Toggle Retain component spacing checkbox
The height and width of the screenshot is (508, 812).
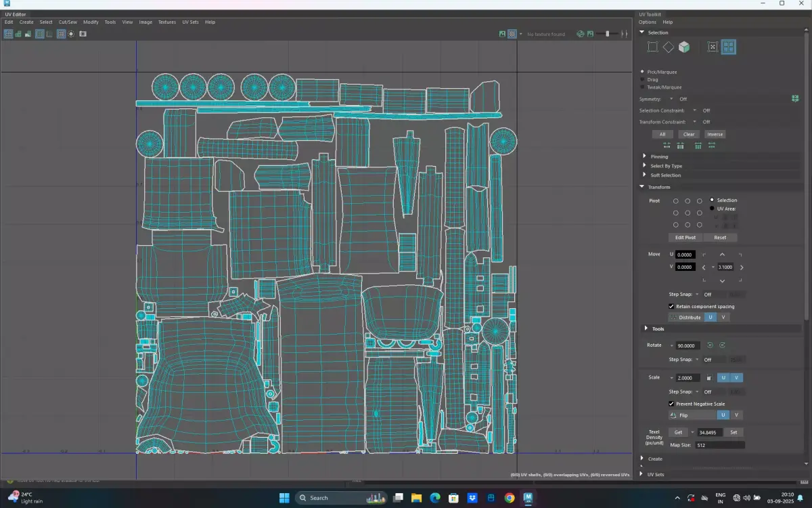[x=671, y=307]
